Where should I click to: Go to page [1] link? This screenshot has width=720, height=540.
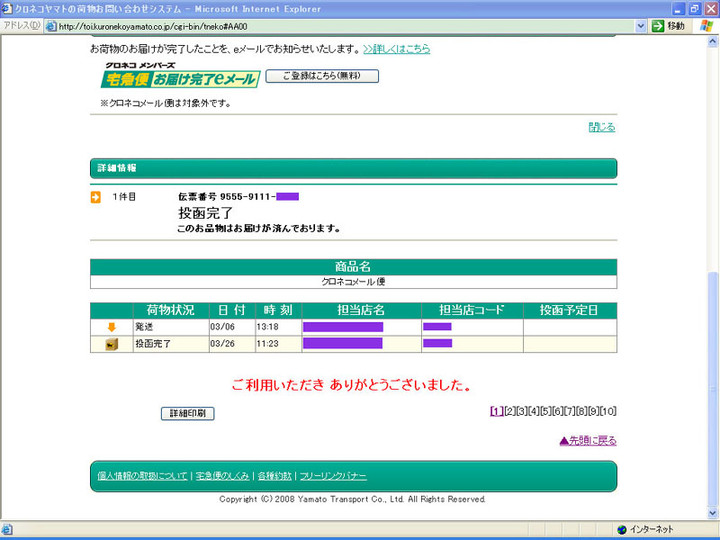coord(497,411)
